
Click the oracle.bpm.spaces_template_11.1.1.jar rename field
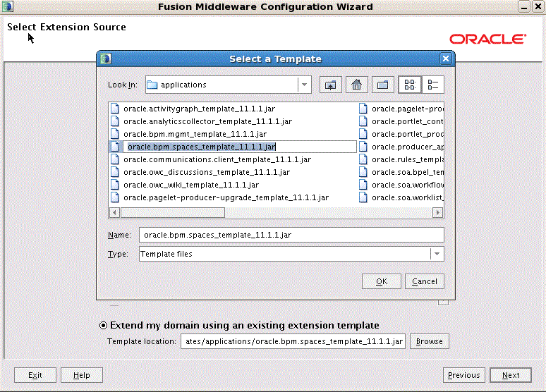click(x=240, y=147)
